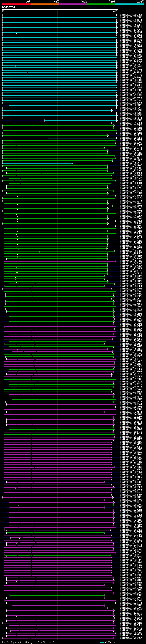Select hit UniRef100_Q72C23
The image size is (146, 644).
pos(131,636)
